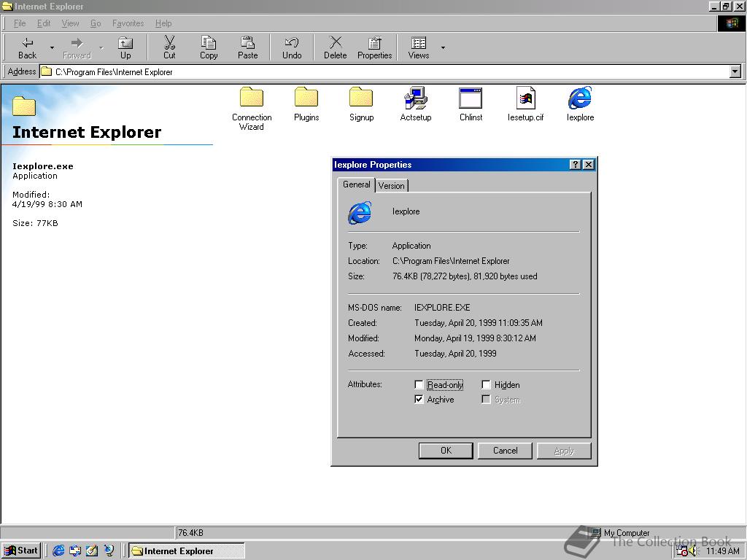The height and width of the screenshot is (560, 747).
Task: Toggle the Hidden attribute checkbox
Action: tap(486, 385)
